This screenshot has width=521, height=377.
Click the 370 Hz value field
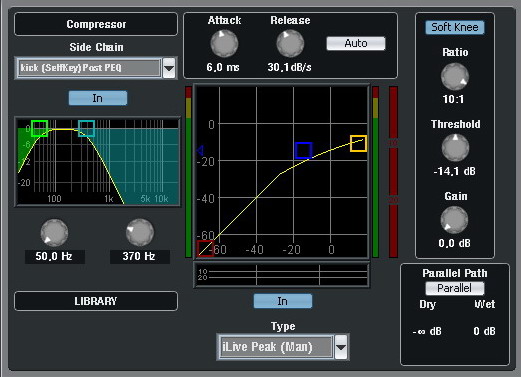[x=140, y=256]
